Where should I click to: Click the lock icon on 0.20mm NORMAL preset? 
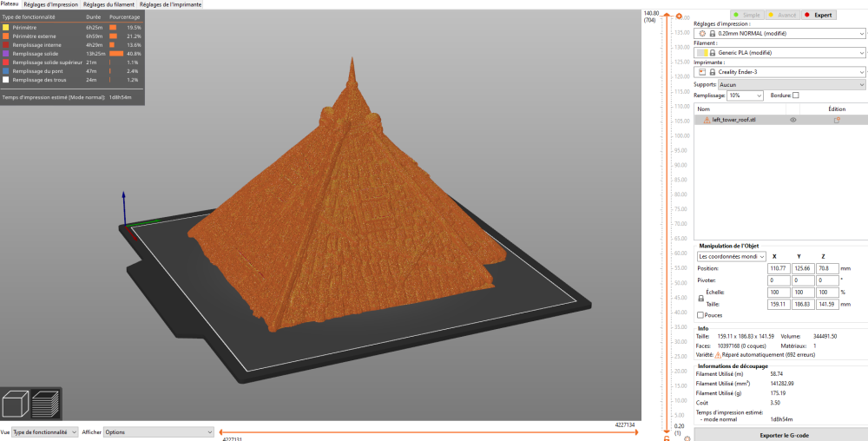coord(713,34)
